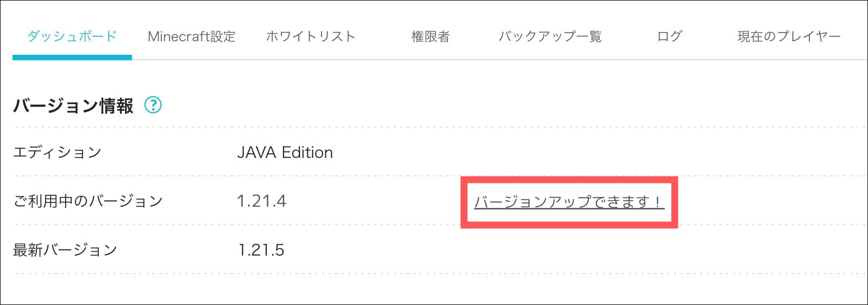
Task: View the バックアップ一覧 tab
Action: [550, 36]
